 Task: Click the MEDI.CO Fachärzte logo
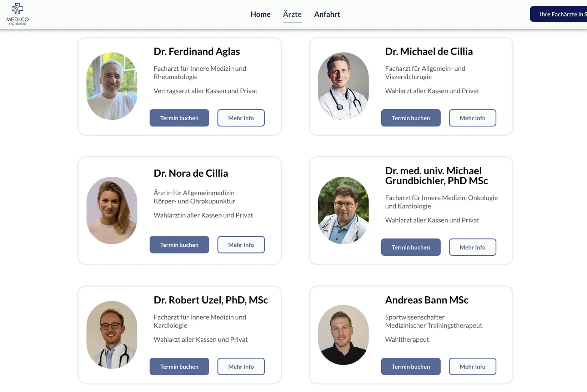pyautogui.click(x=17, y=14)
